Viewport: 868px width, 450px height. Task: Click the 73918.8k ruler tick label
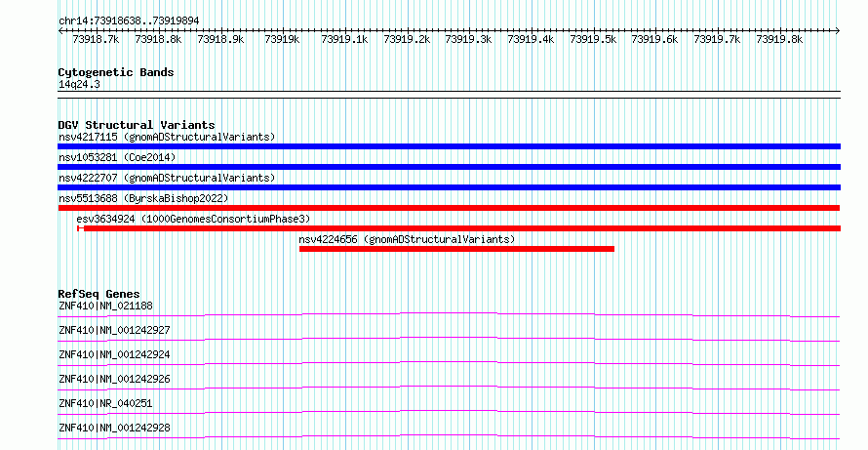click(158, 39)
